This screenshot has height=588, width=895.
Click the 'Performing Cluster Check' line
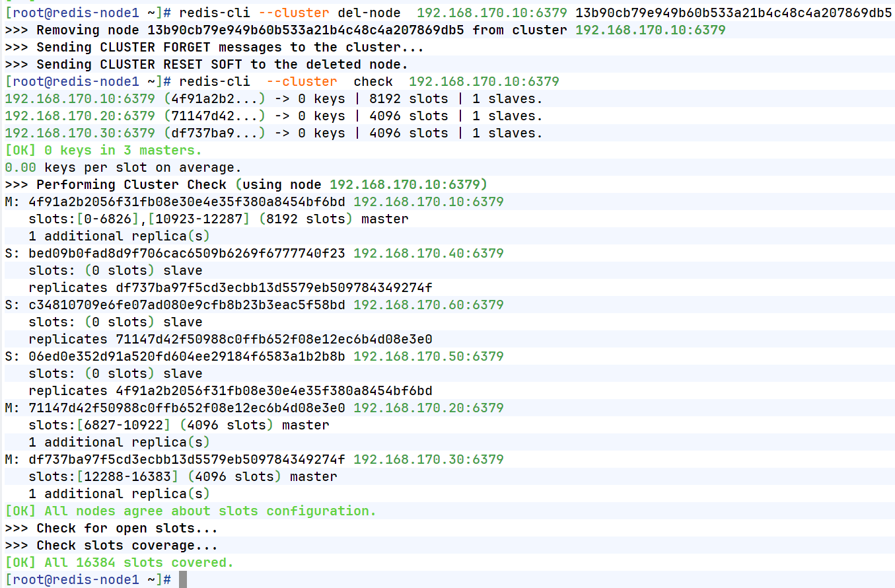[x=246, y=184]
